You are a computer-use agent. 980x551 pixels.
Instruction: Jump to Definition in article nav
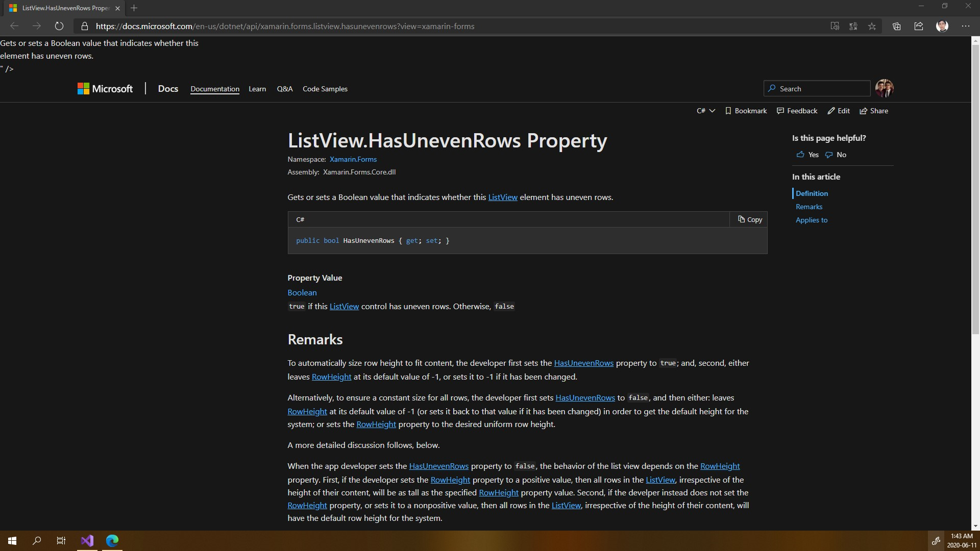click(812, 193)
